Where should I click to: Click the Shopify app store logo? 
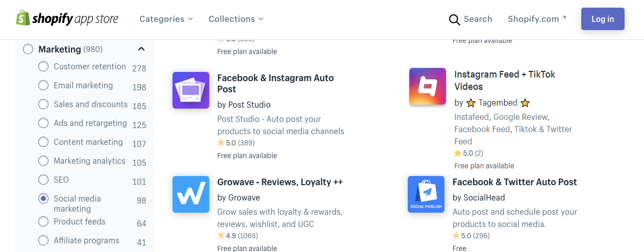tap(67, 19)
